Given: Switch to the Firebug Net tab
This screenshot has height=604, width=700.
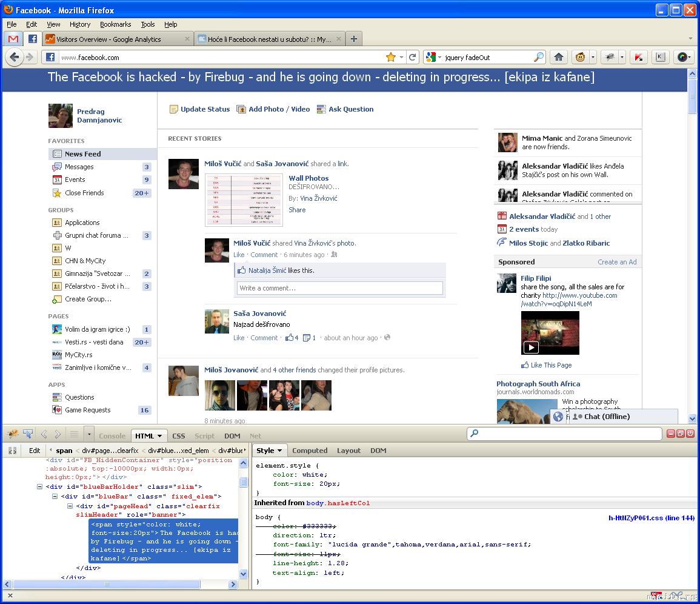Looking at the screenshot, I should (255, 435).
